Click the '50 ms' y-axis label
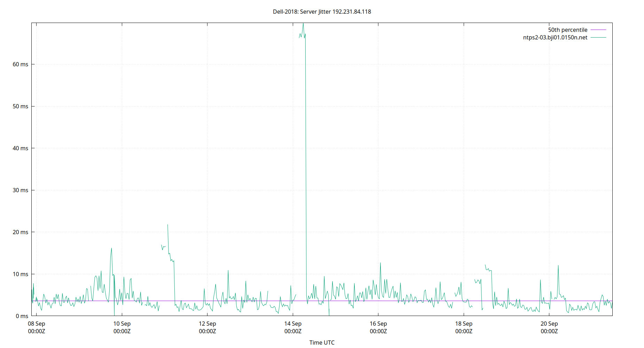 click(21, 106)
